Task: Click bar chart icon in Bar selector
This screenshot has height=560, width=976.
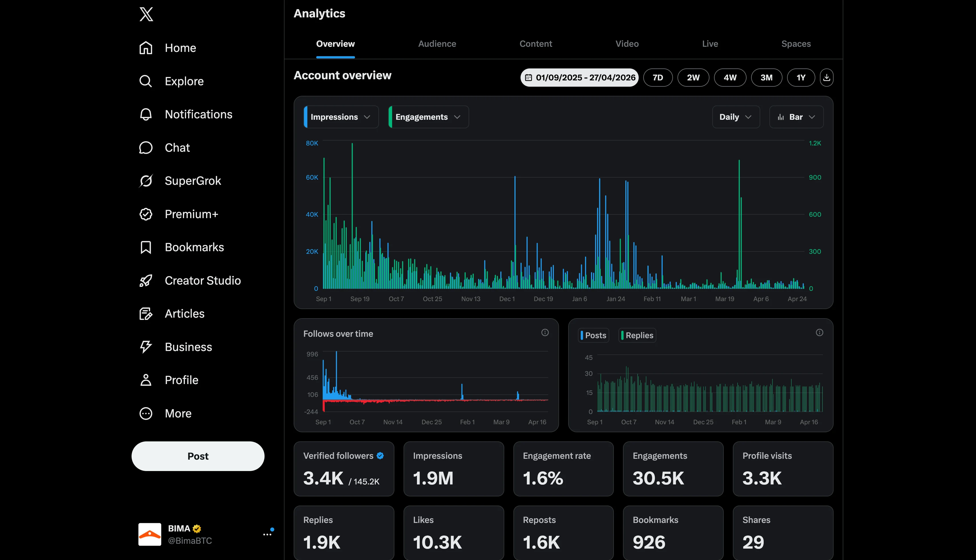Action: coord(781,117)
